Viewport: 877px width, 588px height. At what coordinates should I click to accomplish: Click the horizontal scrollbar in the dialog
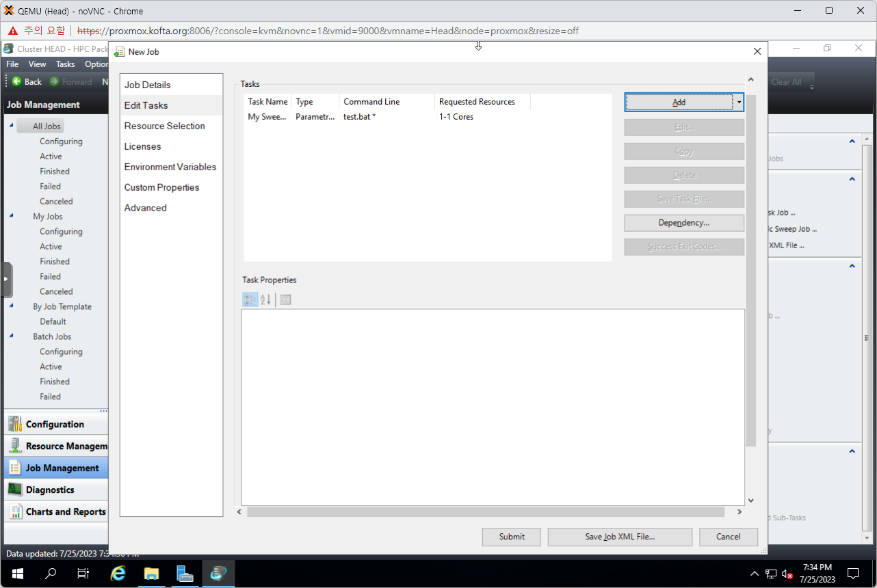tap(485, 512)
